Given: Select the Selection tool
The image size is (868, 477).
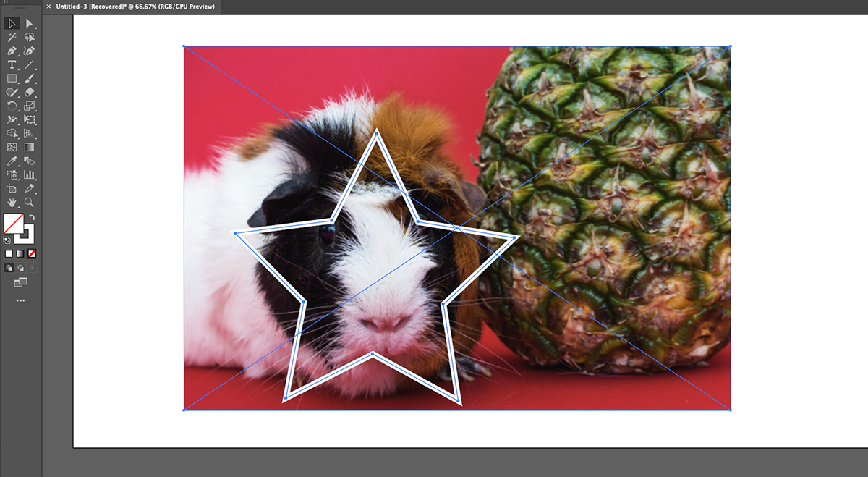Looking at the screenshot, I should [x=12, y=24].
